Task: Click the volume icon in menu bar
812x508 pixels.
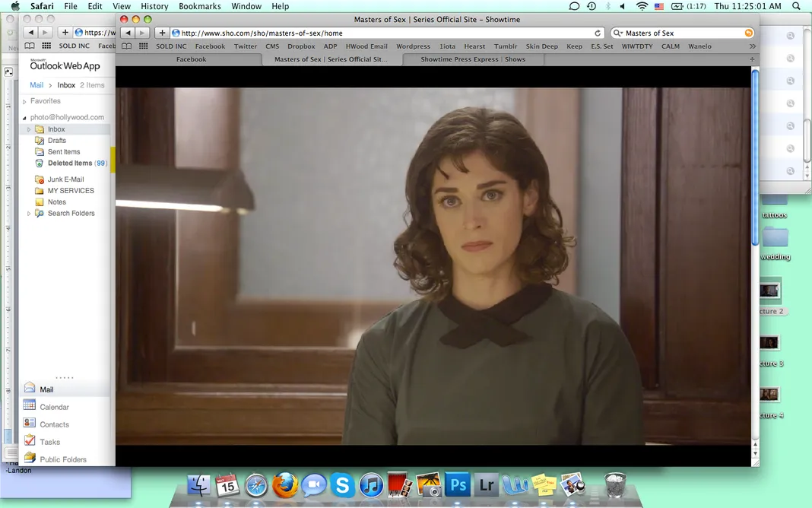Action: click(623, 6)
